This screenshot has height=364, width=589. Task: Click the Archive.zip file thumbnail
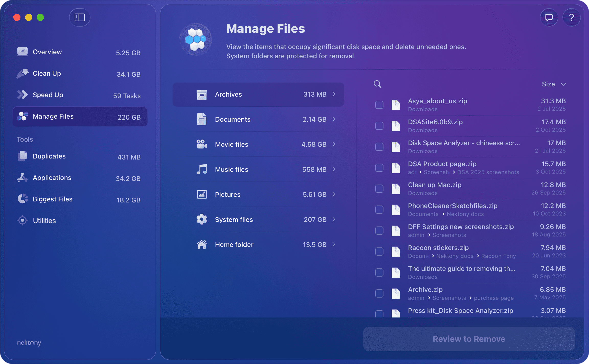[x=396, y=293]
